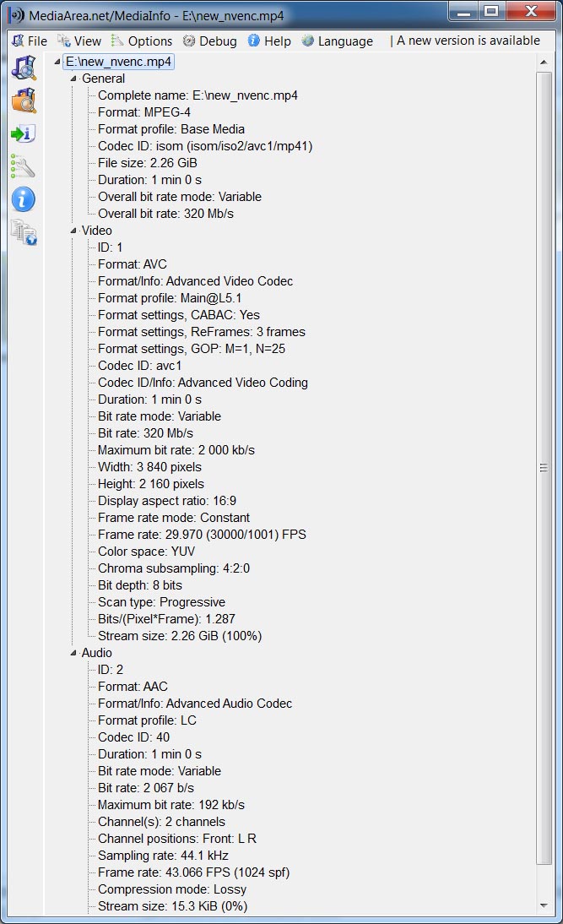Viewport: 563px width, 924px height.
Task: Select 'Format profile: Main@L5.1' row
Action: pos(170,298)
